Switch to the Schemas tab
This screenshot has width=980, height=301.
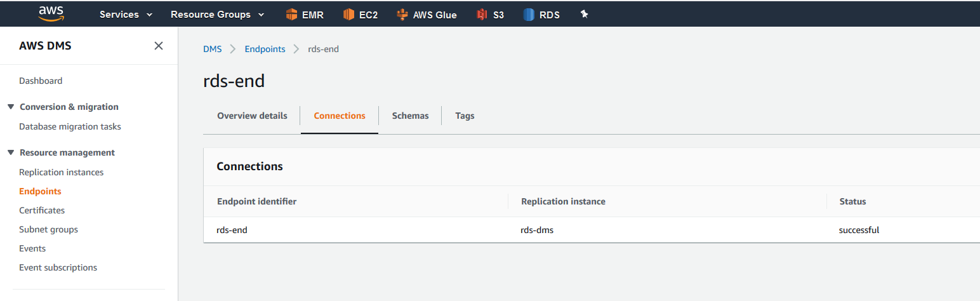(410, 116)
